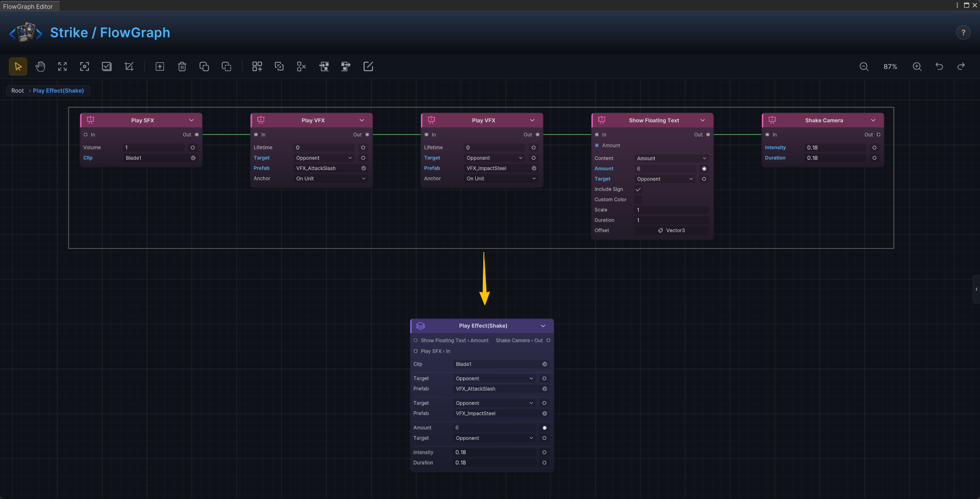Image resolution: width=980 pixels, height=499 pixels.
Task: Zoom in with the plus magnifier
Action: click(x=917, y=66)
